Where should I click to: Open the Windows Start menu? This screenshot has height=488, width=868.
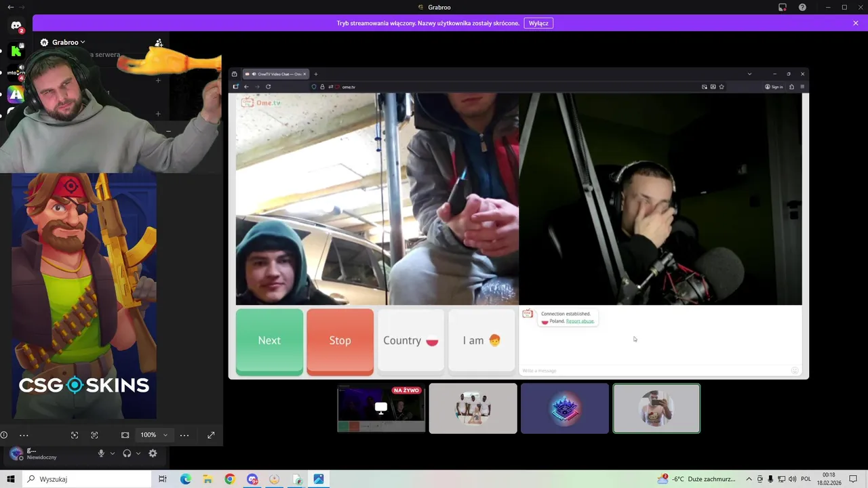click(x=11, y=479)
